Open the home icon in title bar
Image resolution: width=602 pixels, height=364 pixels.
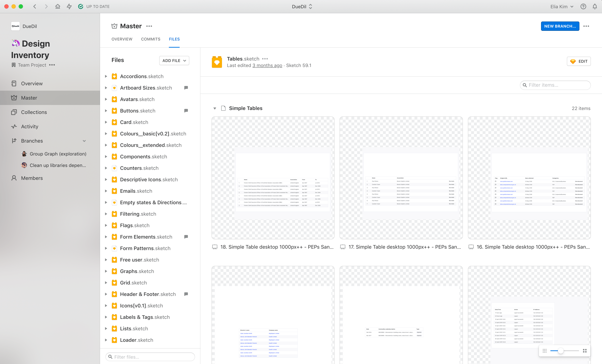pos(58,6)
